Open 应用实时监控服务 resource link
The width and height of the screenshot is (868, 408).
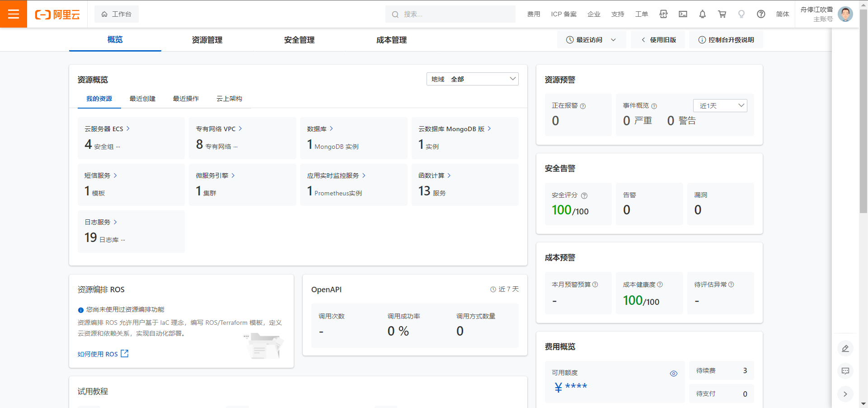pyautogui.click(x=336, y=176)
